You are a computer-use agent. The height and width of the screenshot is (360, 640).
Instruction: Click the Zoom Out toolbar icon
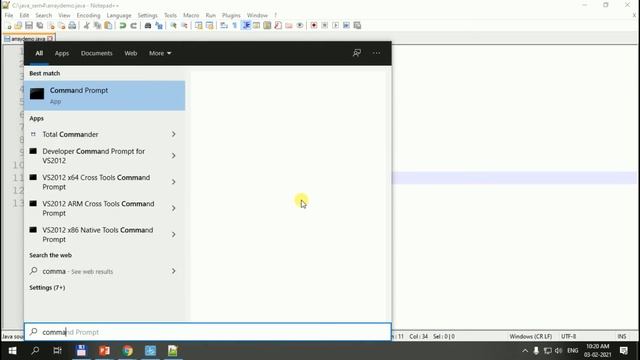tap(184, 26)
